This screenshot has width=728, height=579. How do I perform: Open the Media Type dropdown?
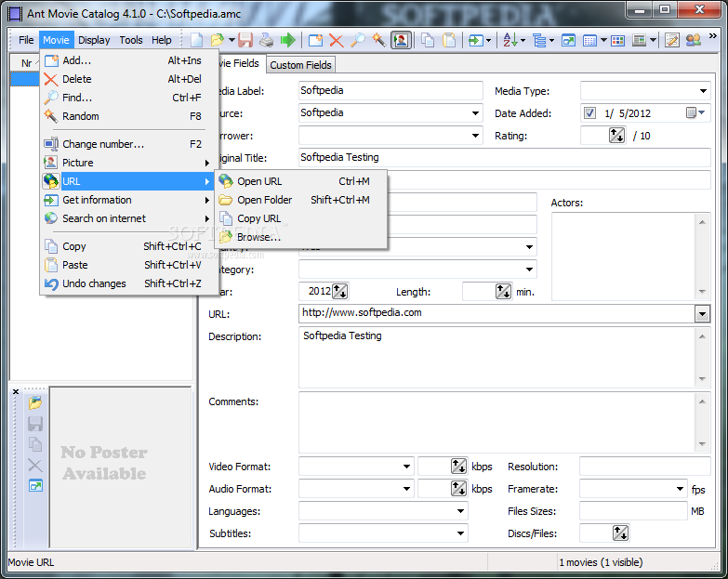click(x=703, y=91)
